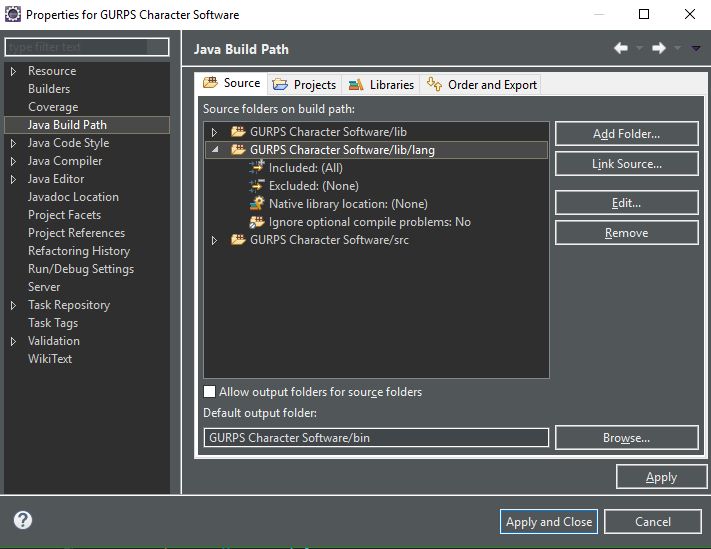Screen dimensions: 711x549
Task: Click the Libraries tab books icon
Action: tap(356, 84)
